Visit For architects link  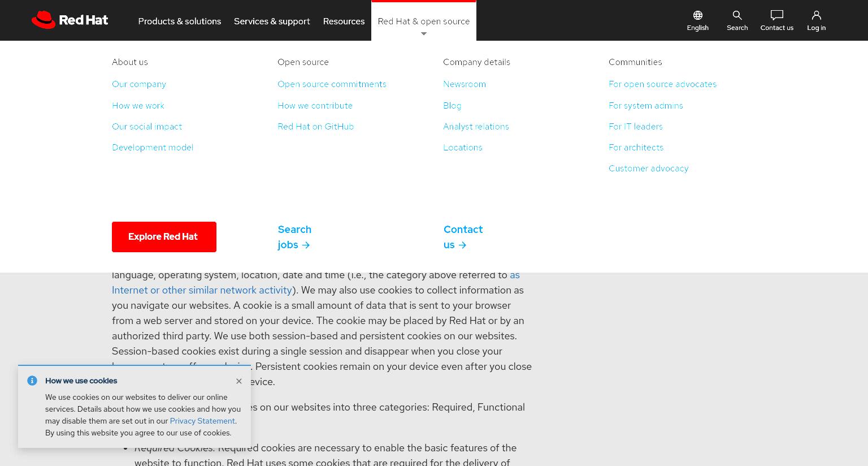click(x=636, y=148)
